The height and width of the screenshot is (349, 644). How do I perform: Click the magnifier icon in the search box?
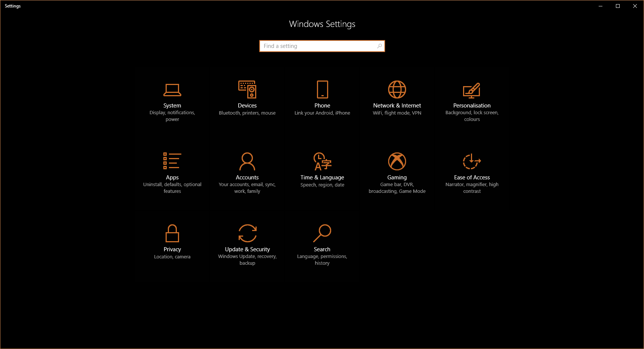(380, 46)
